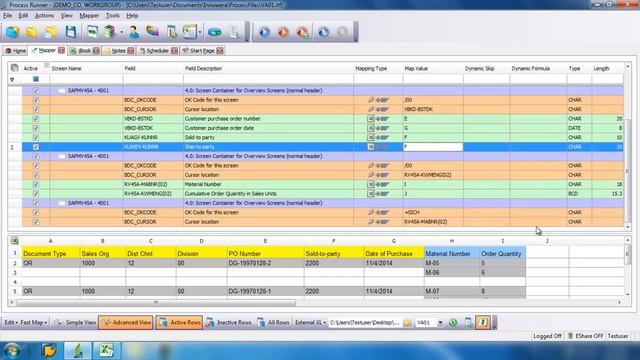Open the Windows Start menu

pos(11,351)
